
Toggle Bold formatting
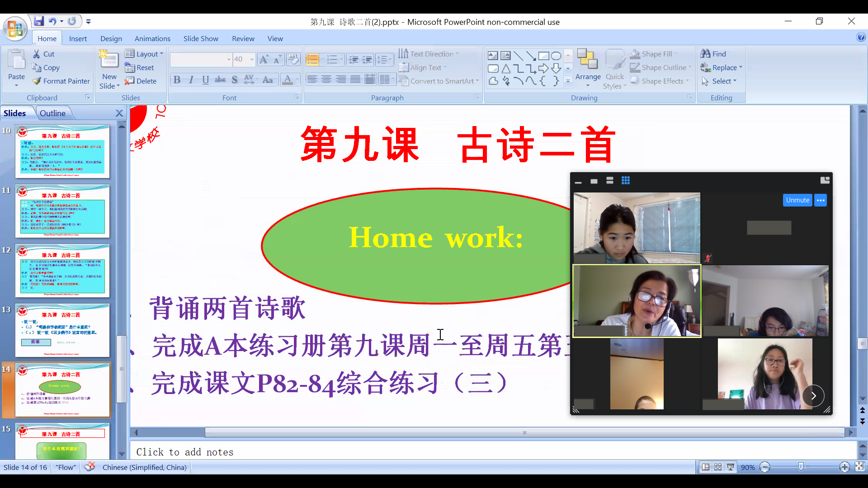pos(177,80)
